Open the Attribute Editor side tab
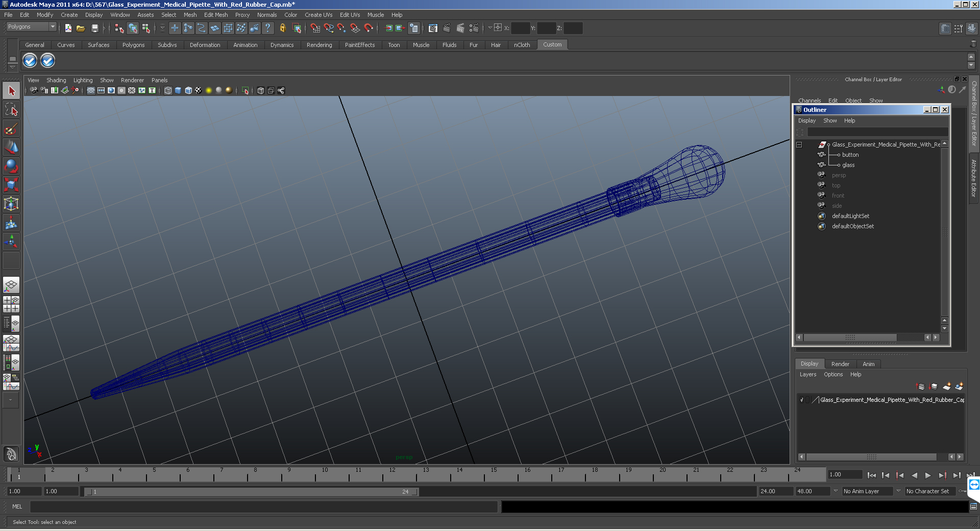 [x=974, y=178]
